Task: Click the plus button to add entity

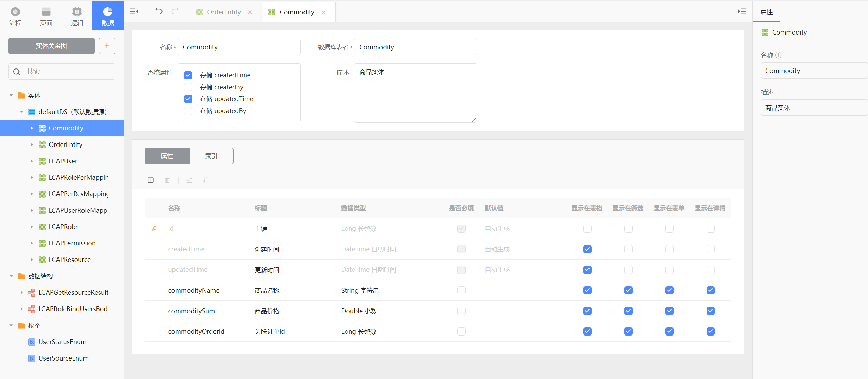Action: click(107, 46)
